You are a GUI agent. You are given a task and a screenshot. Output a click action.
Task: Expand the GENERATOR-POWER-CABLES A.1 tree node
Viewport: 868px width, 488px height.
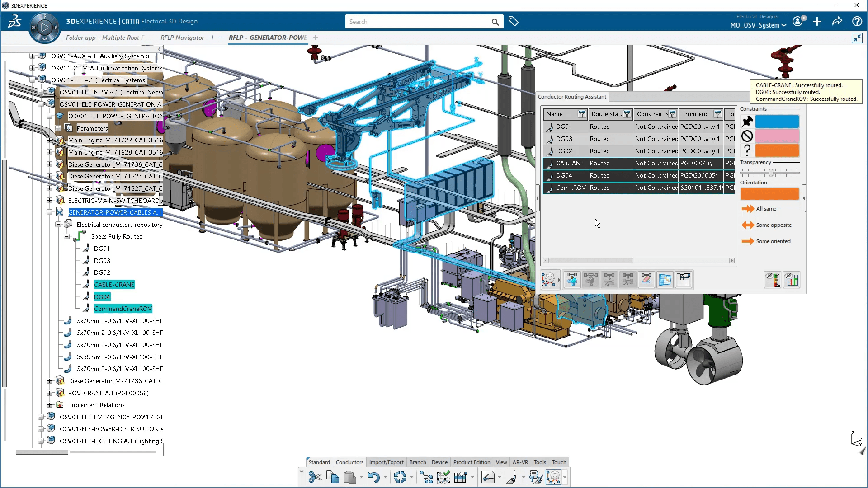point(49,212)
